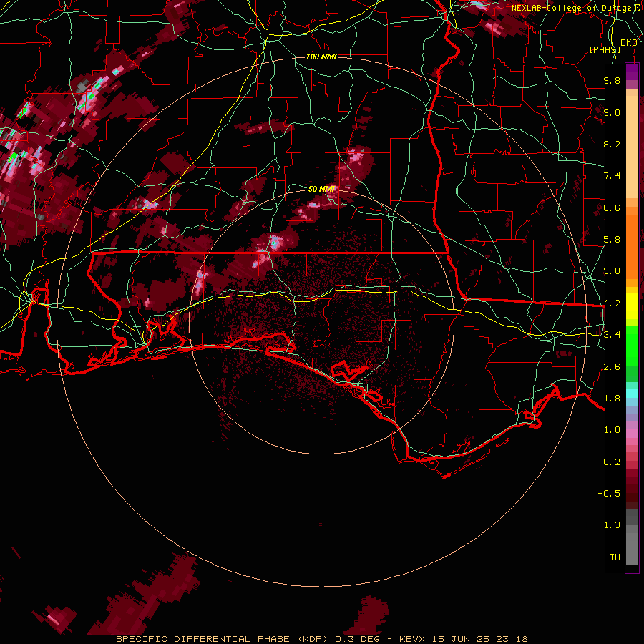Click the 4.2 value on the color scale
The height and width of the screenshot is (644, 644).
tap(612, 303)
